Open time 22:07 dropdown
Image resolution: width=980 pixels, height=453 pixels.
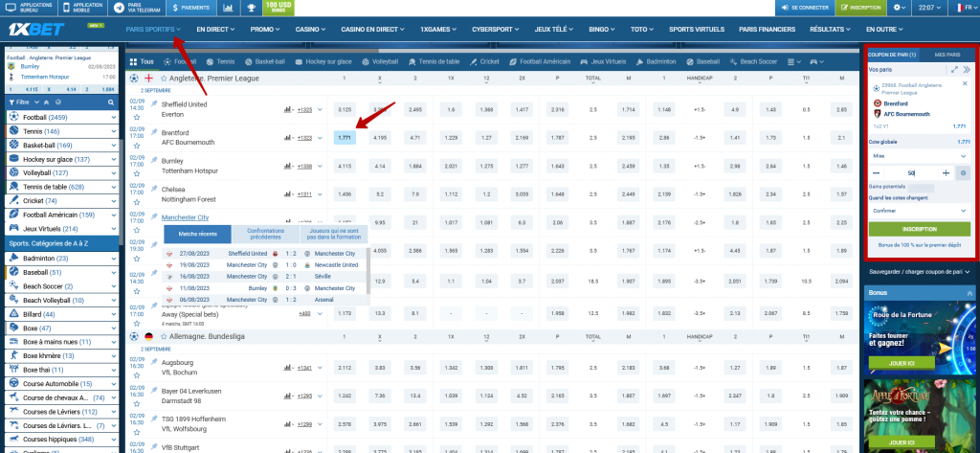(x=930, y=8)
